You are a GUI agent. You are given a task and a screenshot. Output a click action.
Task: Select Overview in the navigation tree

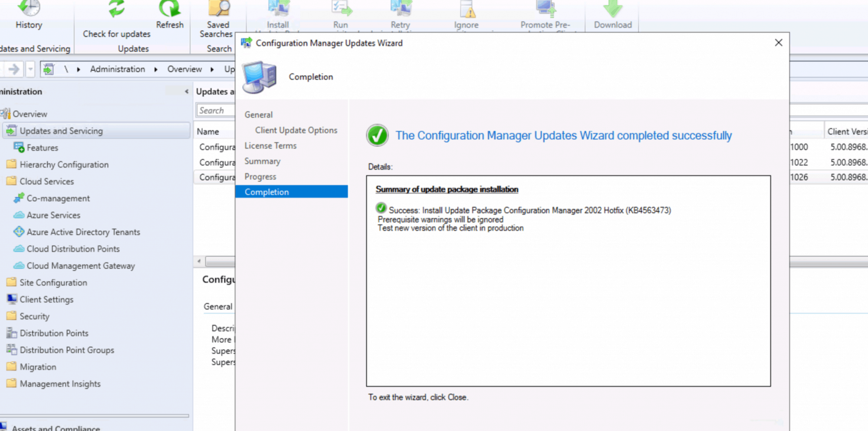(x=30, y=114)
